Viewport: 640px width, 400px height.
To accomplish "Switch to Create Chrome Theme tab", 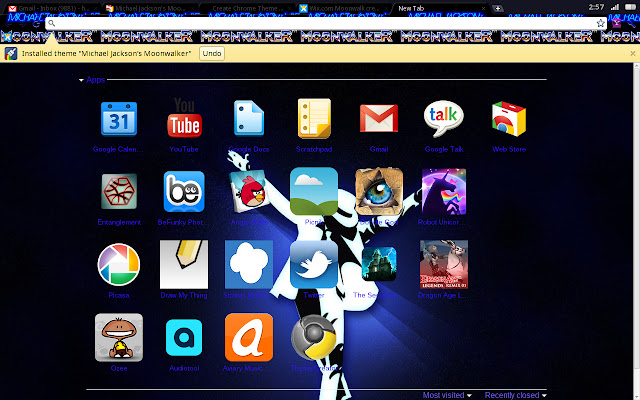I will (x=247, y=8).
